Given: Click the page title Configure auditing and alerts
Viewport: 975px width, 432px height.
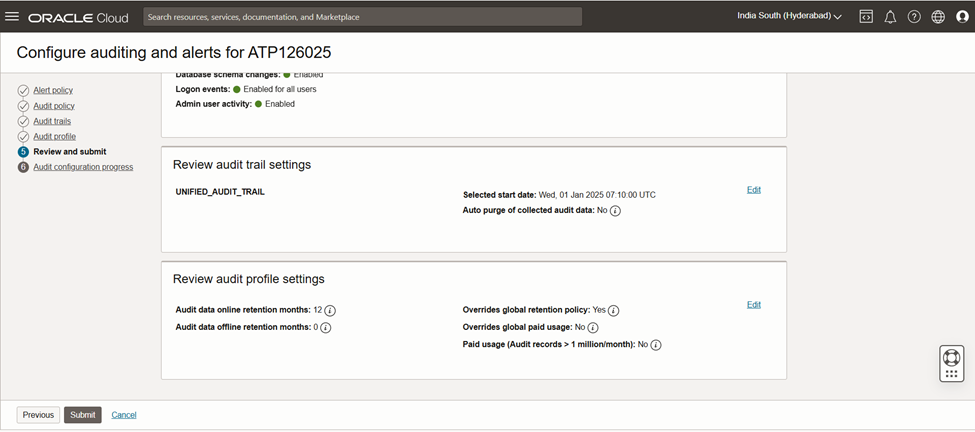Looking at the screenshot, I should pyautogui.click(x=174, y=53).
